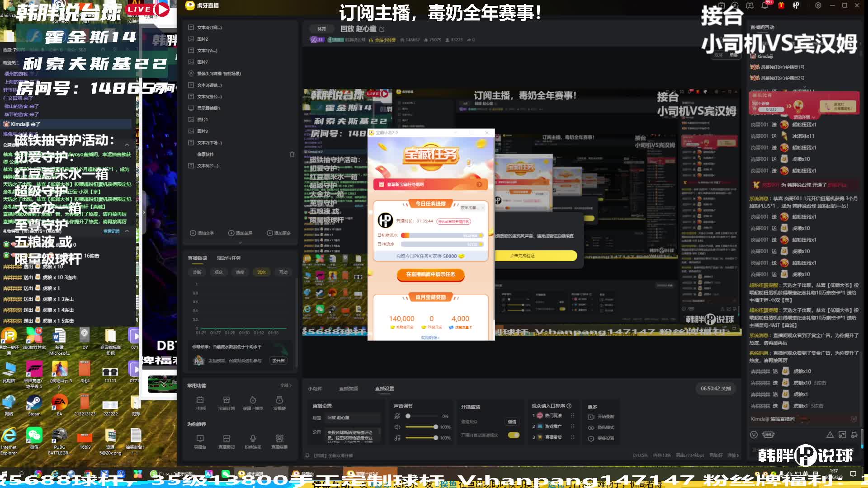Viewport: 868px width, 488px height.
Task: Expand the 全部 common functions list
Action: click(x=286, y=385)
